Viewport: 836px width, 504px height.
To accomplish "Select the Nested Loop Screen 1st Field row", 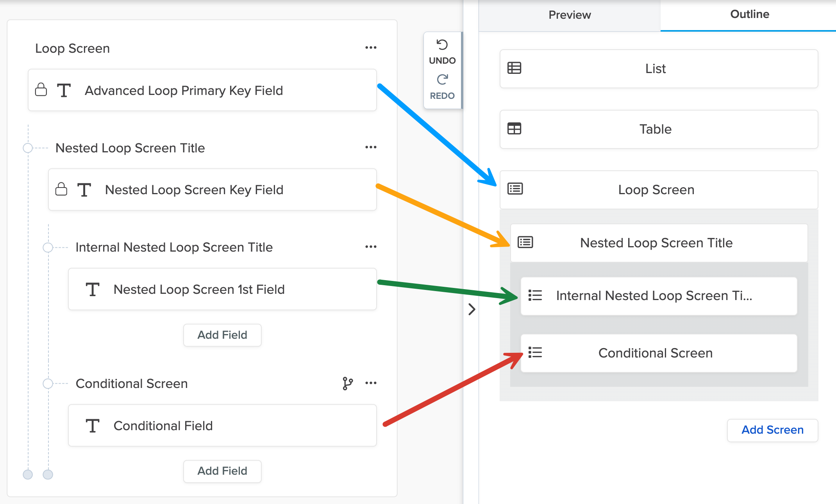I will coord(222,290).
